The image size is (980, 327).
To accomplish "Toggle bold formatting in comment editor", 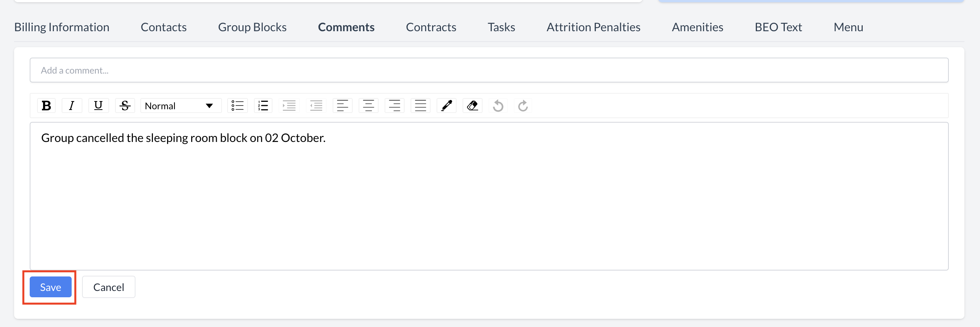I will pos(46,106).
